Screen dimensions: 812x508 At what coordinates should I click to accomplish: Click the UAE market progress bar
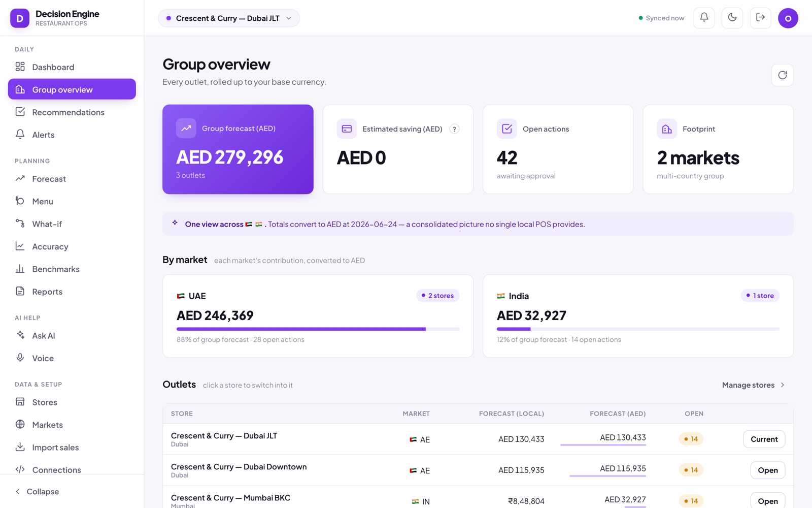coord(318,329)
